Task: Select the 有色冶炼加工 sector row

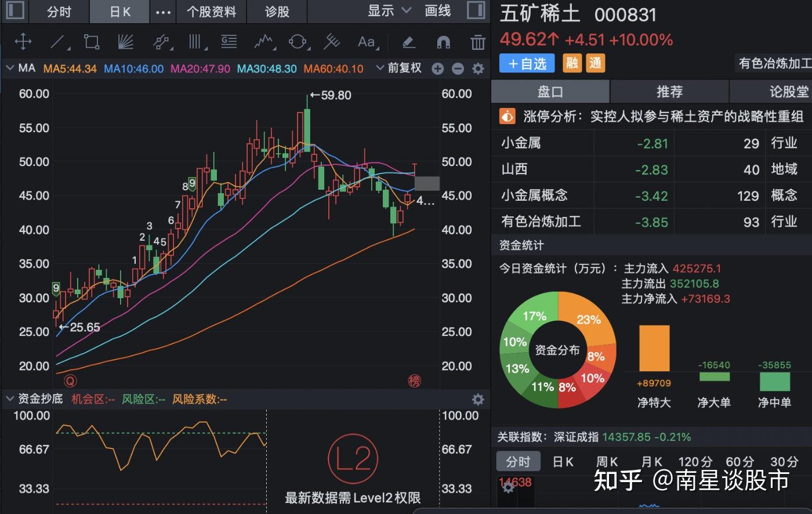Action: (651, 222)
